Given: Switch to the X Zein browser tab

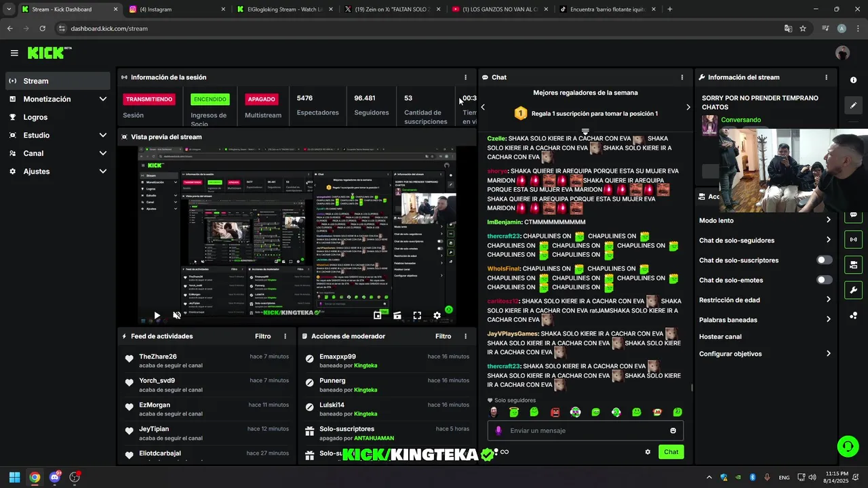Looking at the screenshot, I should coord(393,9).
